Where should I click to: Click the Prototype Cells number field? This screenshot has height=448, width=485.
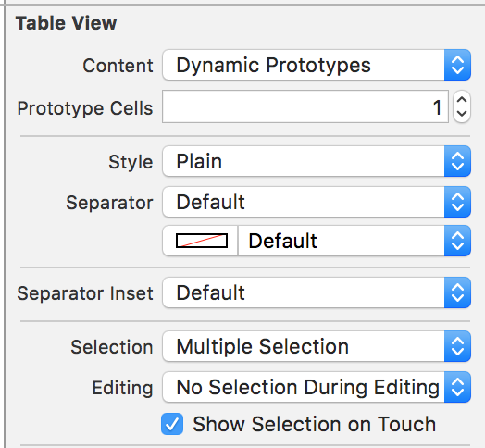(305, 106)
